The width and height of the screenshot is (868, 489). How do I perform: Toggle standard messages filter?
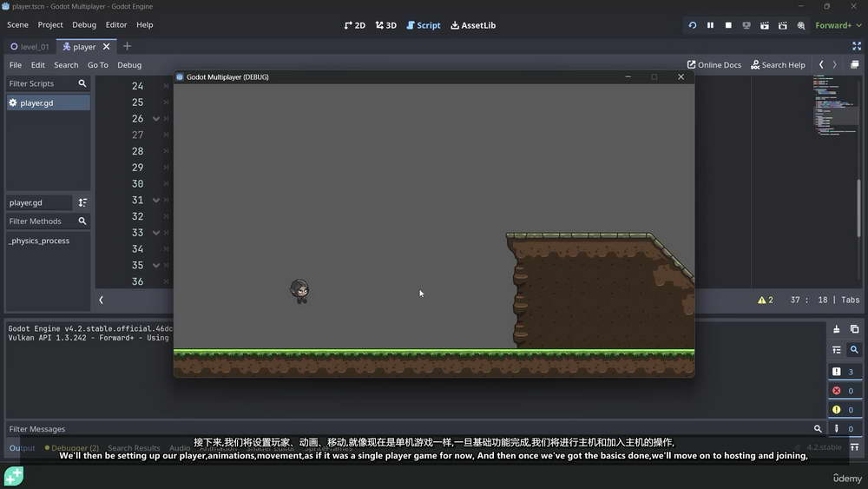pos(845,372)
